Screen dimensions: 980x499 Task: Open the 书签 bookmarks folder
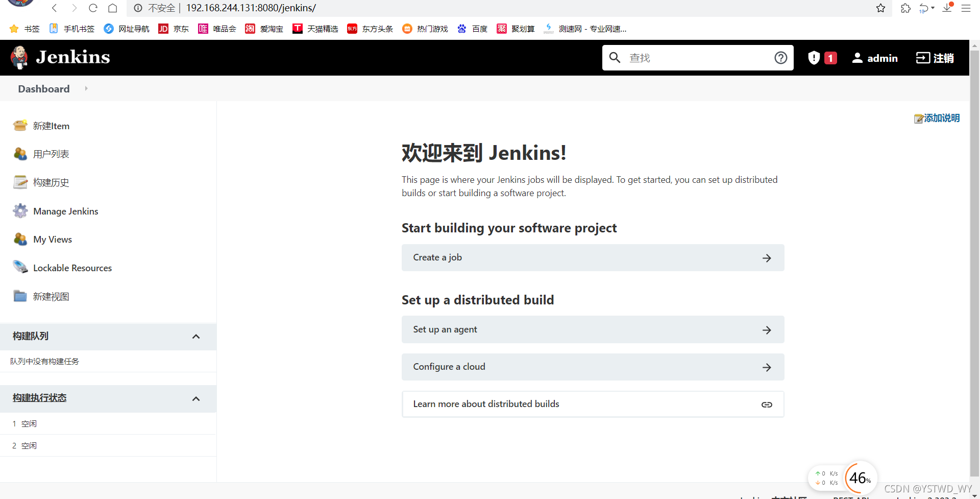[x=24, y=29]
